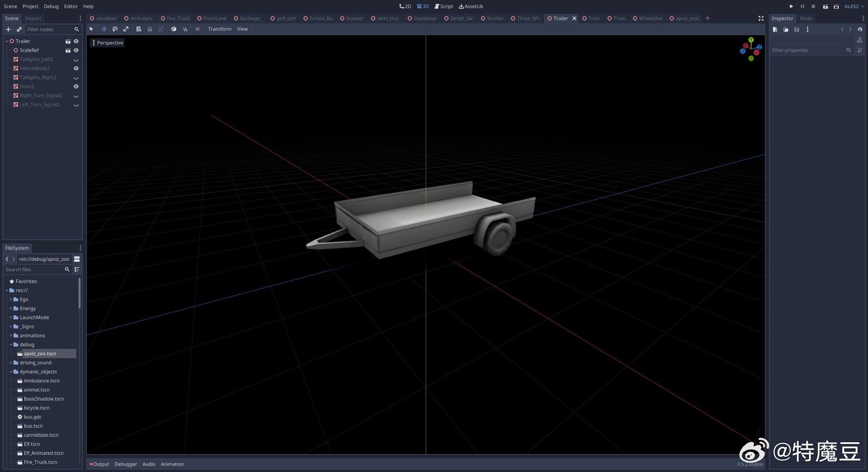Expand the Ego folder
868x472 pixels.
point(11,299)
